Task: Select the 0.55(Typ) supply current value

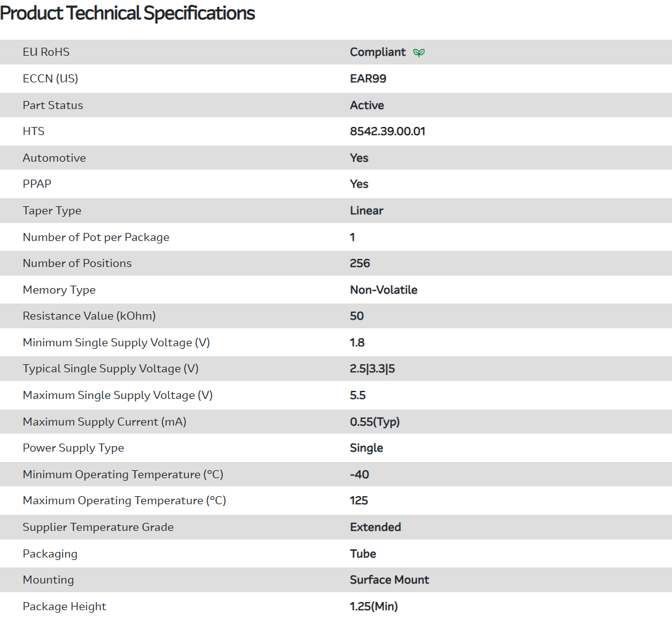Action: tap(375, 422)
